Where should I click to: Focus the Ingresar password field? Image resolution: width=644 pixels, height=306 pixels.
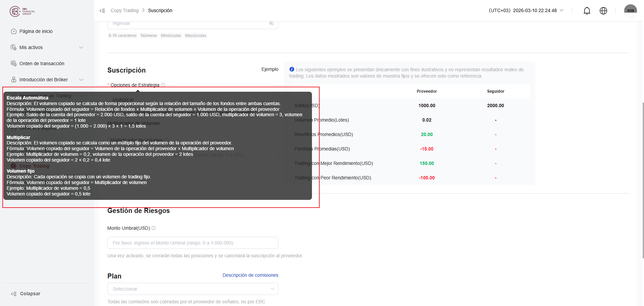tap(193, 24)
